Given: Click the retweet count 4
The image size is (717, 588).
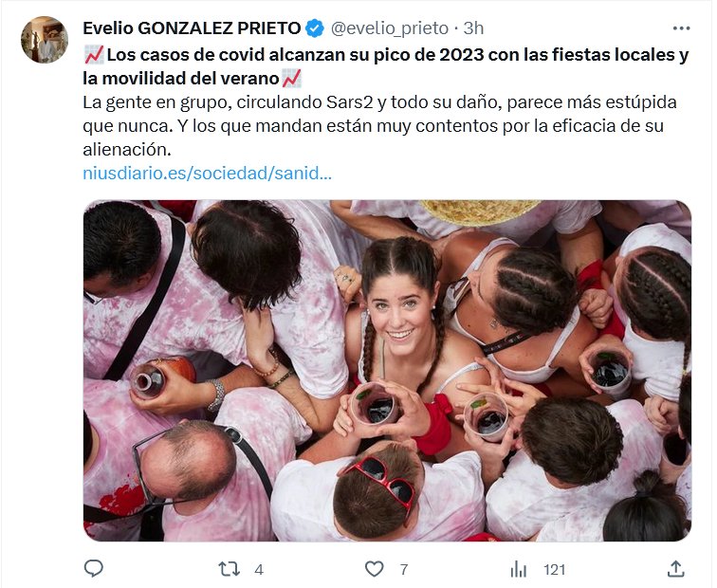Looking at the screenshot, I should (x=259, y=570).
